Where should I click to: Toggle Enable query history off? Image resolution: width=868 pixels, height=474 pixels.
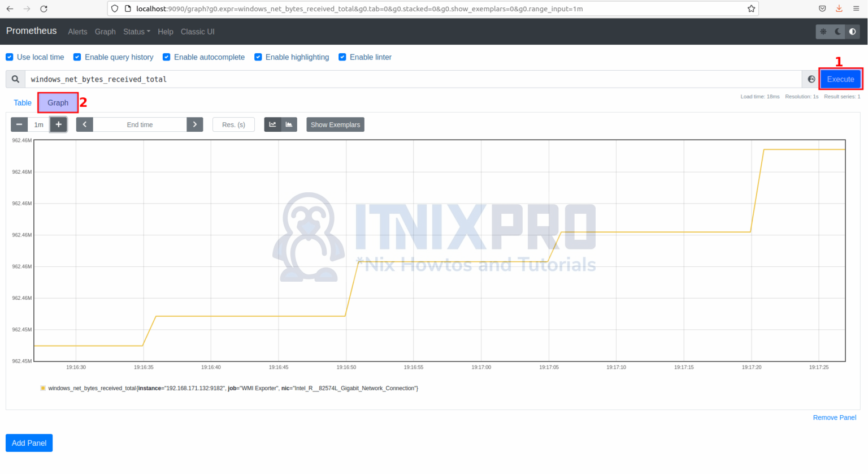(x=76, y=57)
